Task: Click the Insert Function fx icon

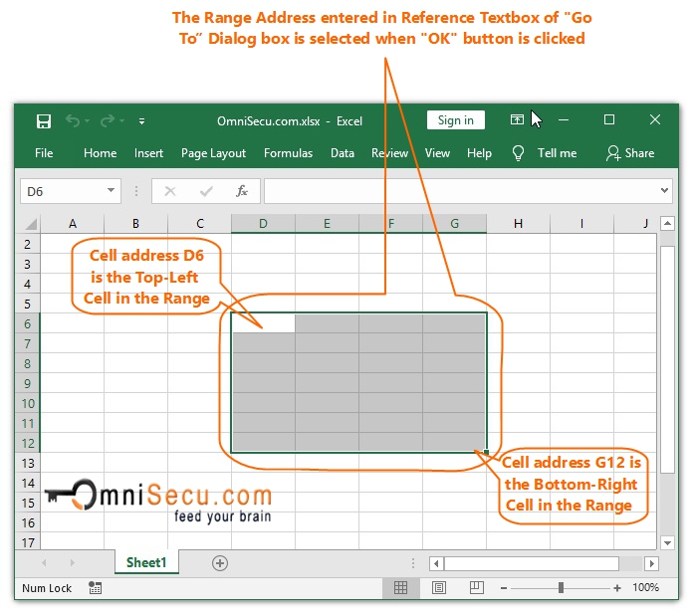Action: coord(242,191)
